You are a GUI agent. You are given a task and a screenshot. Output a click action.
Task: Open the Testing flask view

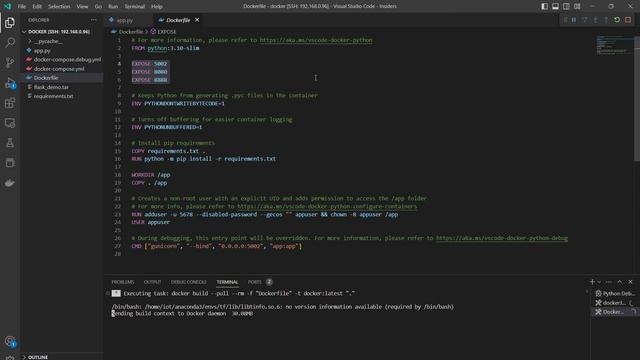point(10,143)
